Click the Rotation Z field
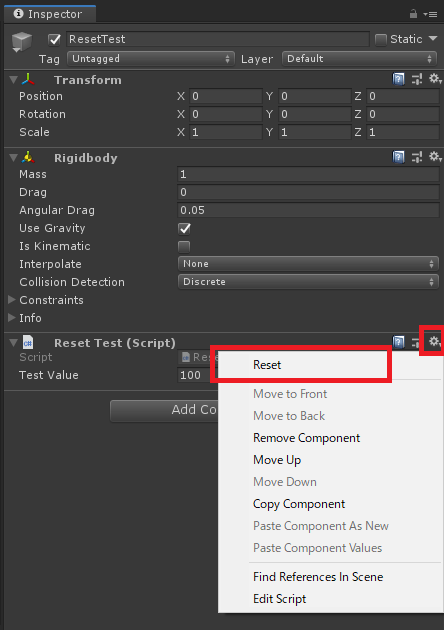This screenshot has width=444, height=630. click(403, 115)
